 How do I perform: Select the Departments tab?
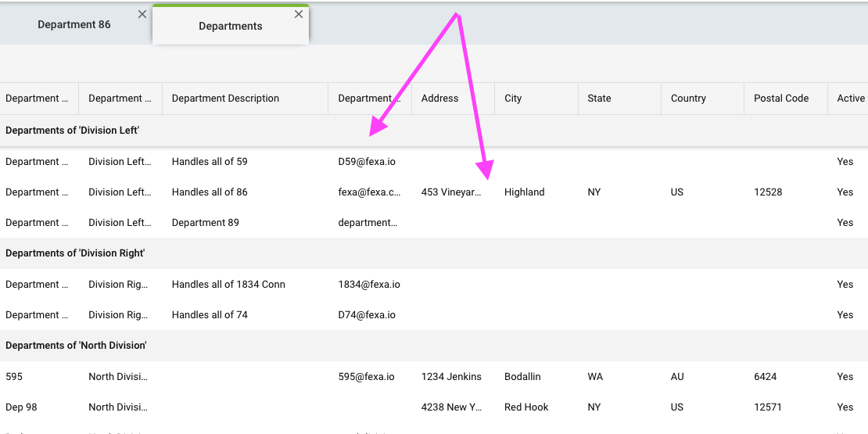[x=230, y=26]
